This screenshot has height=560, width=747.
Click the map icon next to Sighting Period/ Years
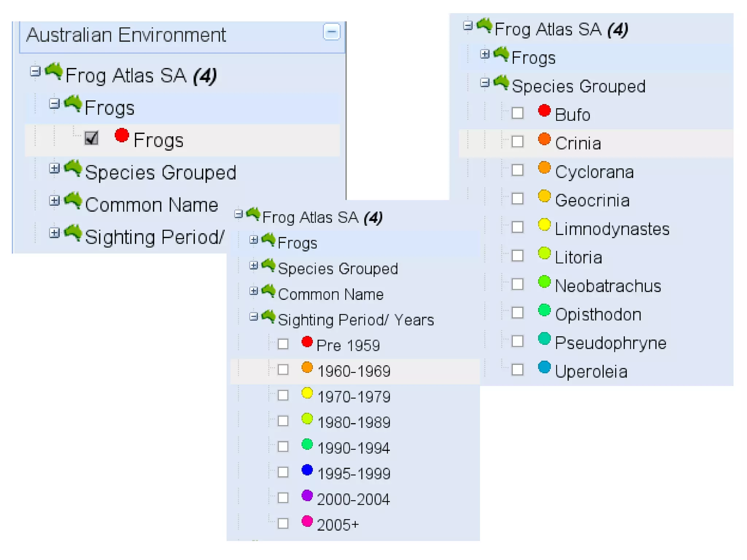[x=268, y=316]
